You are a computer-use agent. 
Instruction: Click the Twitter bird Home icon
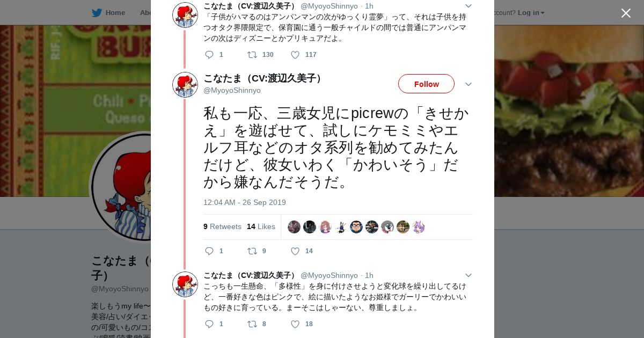click(x=97, y=12)
